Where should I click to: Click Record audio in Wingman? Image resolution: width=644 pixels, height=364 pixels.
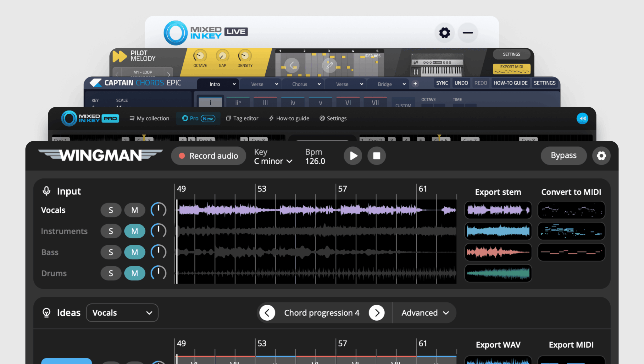pyautogui.click(x=208, y=156)
